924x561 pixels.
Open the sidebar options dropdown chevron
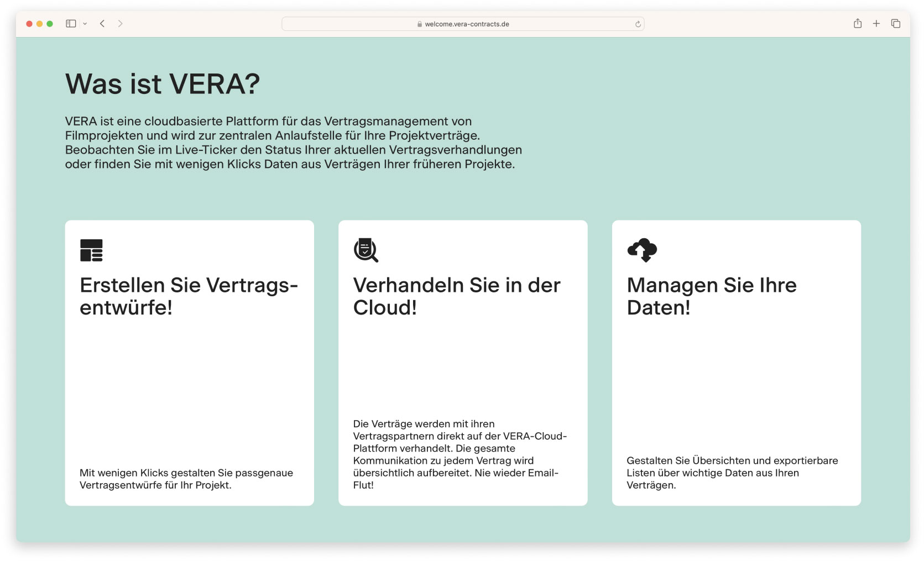[85, 24]
